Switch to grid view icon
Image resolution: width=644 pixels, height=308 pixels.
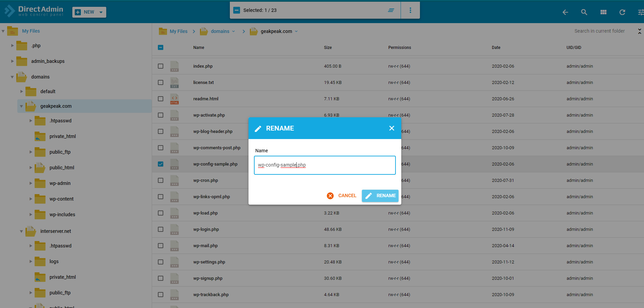coord(603,12)
